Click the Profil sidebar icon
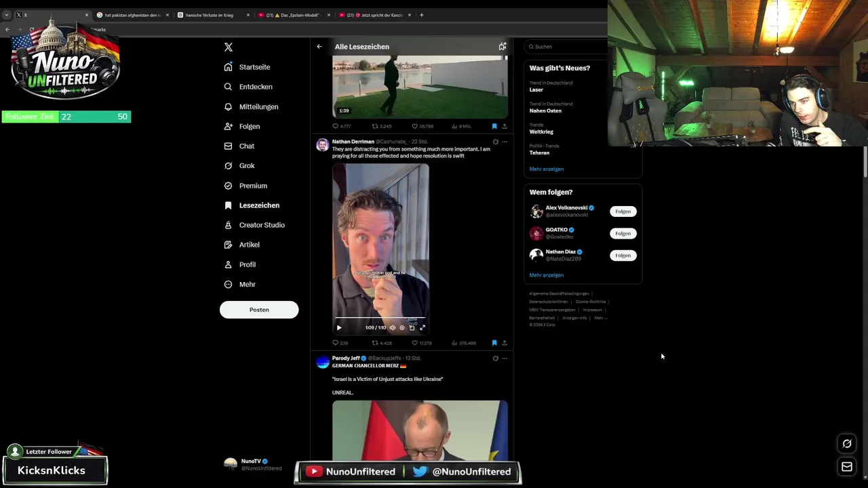Viewport: 868px width, 488px height. pyautogui.click(x=229, y=264)
